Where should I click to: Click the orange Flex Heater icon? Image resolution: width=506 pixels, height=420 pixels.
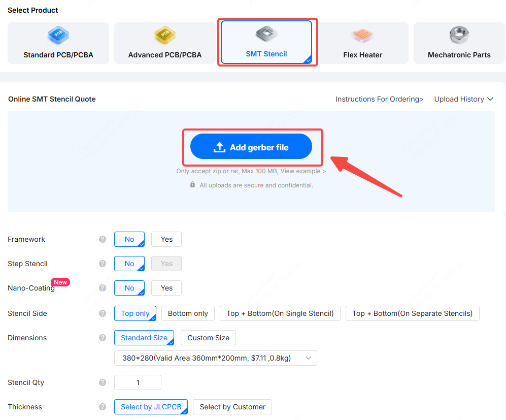click(x=362, y=35)
